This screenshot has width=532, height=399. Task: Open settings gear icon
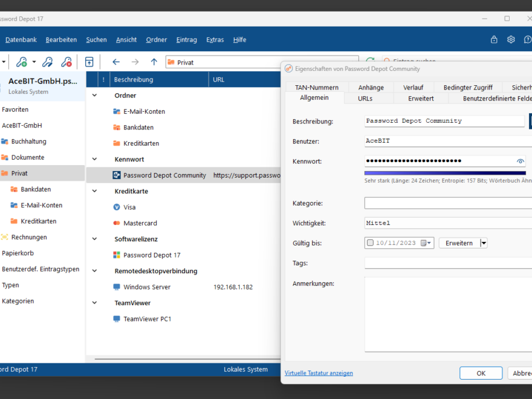point(511,39)
